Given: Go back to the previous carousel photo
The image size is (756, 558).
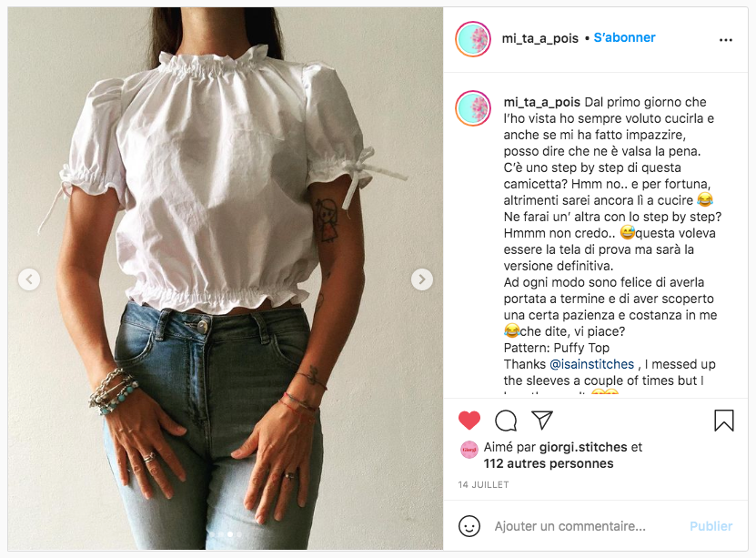Looking at the screenshot, I should coord(29,279).
